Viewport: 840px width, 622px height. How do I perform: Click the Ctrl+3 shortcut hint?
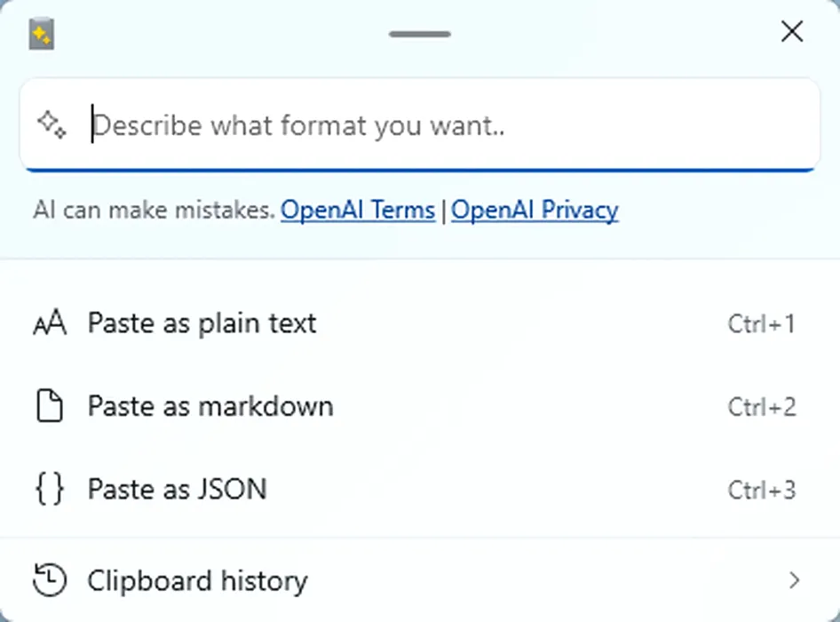(x=761, y=490)
